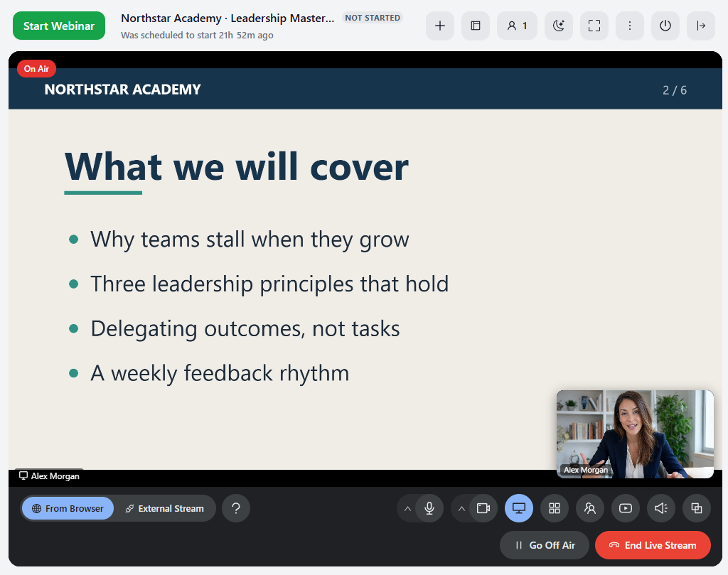Click the video play media icon
The image size is (728, 575).
626,508
